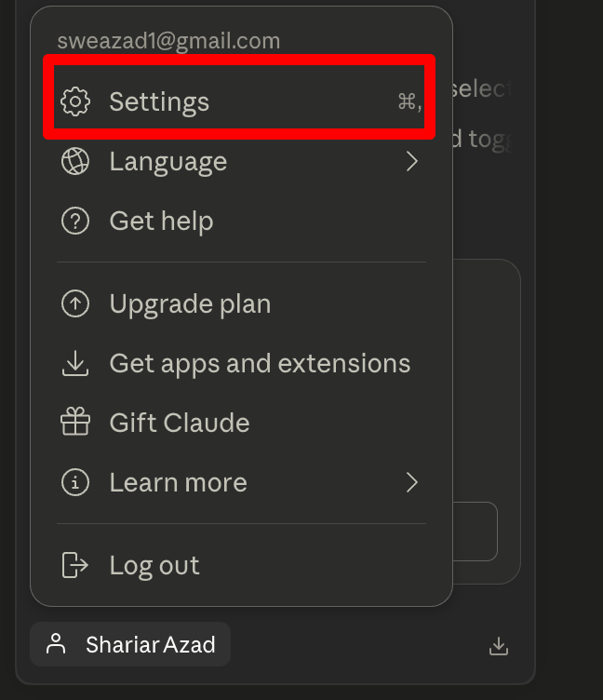Select the Get help menu entry

241,221
